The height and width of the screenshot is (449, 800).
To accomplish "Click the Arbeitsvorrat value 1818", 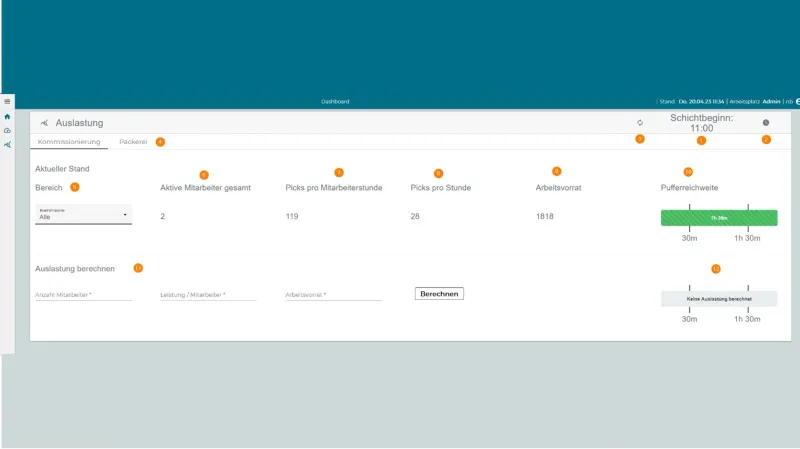I will click(x=544, y=216).
